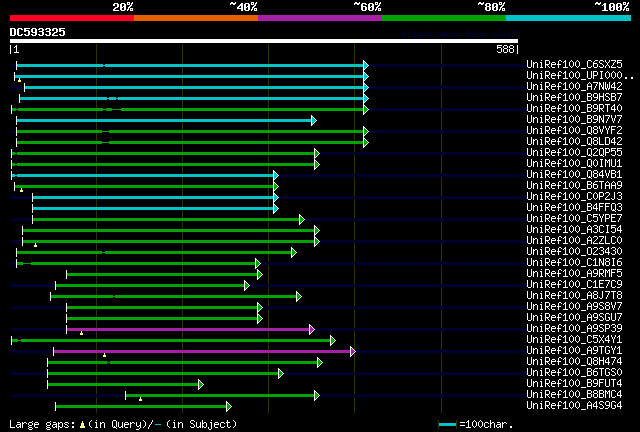Click the 588 query end position label

pos(505,49)
